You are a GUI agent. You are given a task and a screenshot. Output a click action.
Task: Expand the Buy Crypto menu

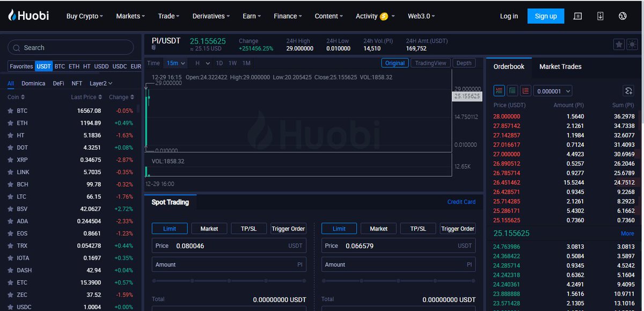85,16
